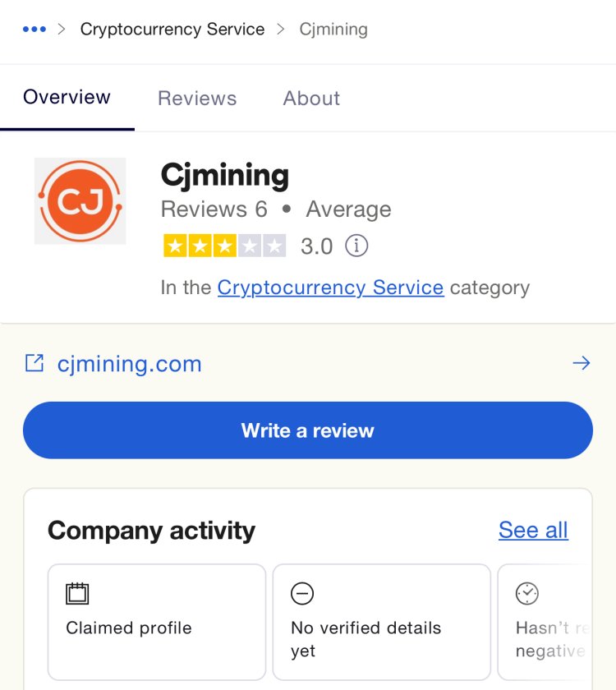Open the rating info icon
Screen dimensions: 616x690
pyautogui.click(x=356, y=246)
